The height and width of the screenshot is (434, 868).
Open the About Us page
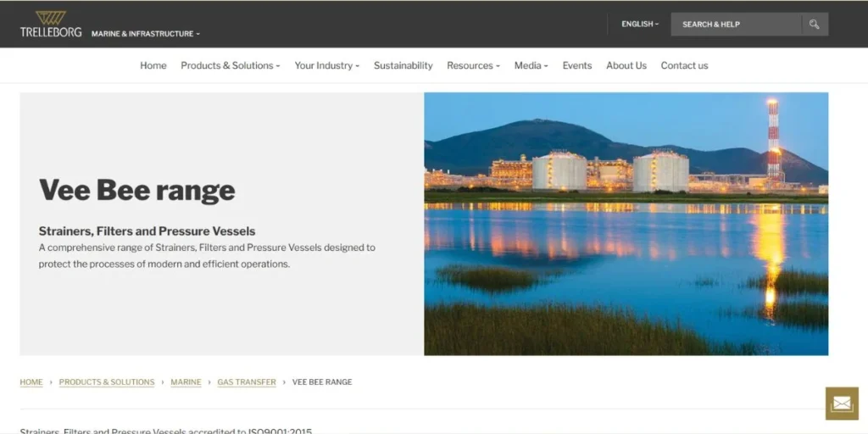[x=626, y=65]
